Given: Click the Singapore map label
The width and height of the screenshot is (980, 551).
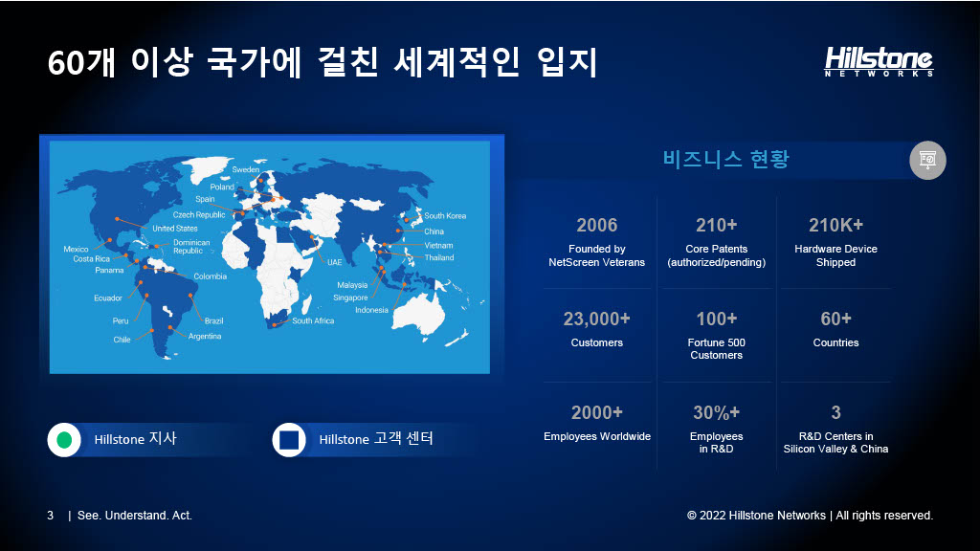Looking at the screenshot, I should (350, 298).
